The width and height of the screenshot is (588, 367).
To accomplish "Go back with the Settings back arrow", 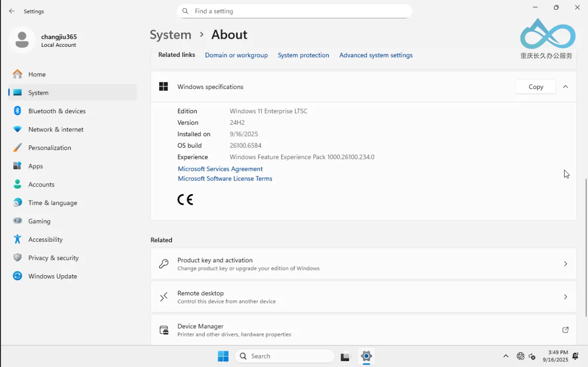I will tap(12, 11).
